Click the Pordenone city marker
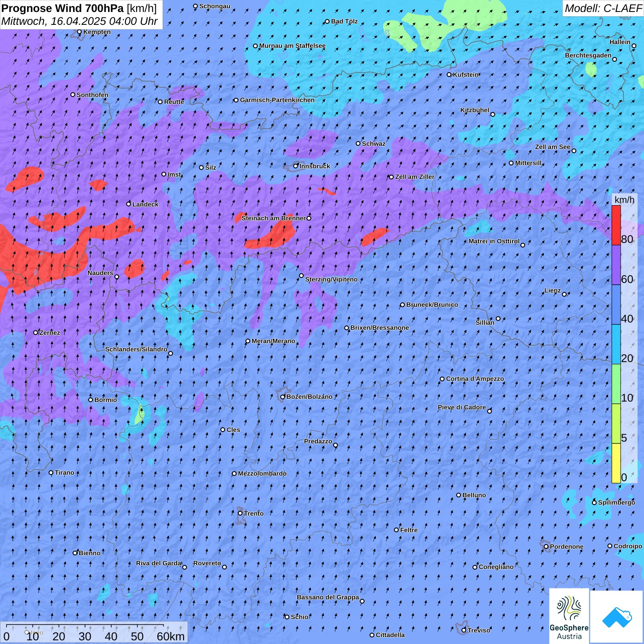The width and height of the screenshot is (644, 644). click(546, 546)
